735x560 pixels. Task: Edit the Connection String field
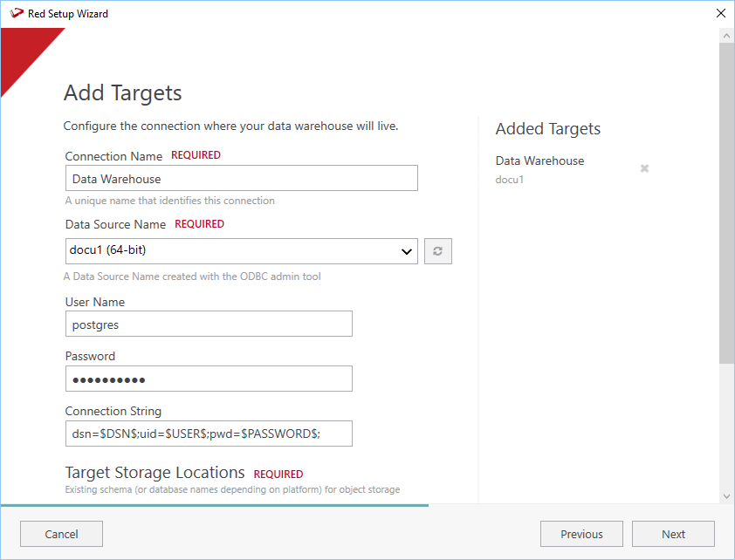click(209, 434)
